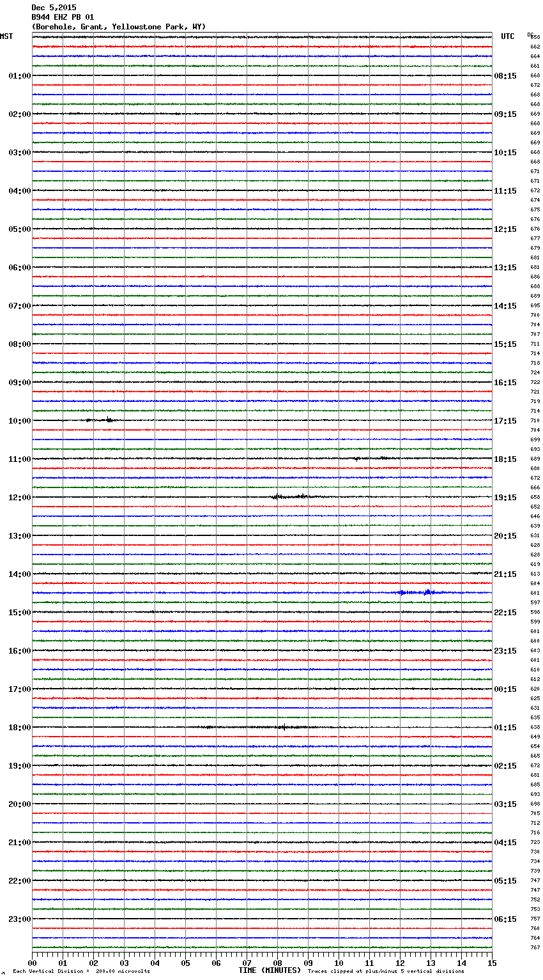Click the "764" DC offset value
Viewport: 543px width, 980px height.
point(535,938)
